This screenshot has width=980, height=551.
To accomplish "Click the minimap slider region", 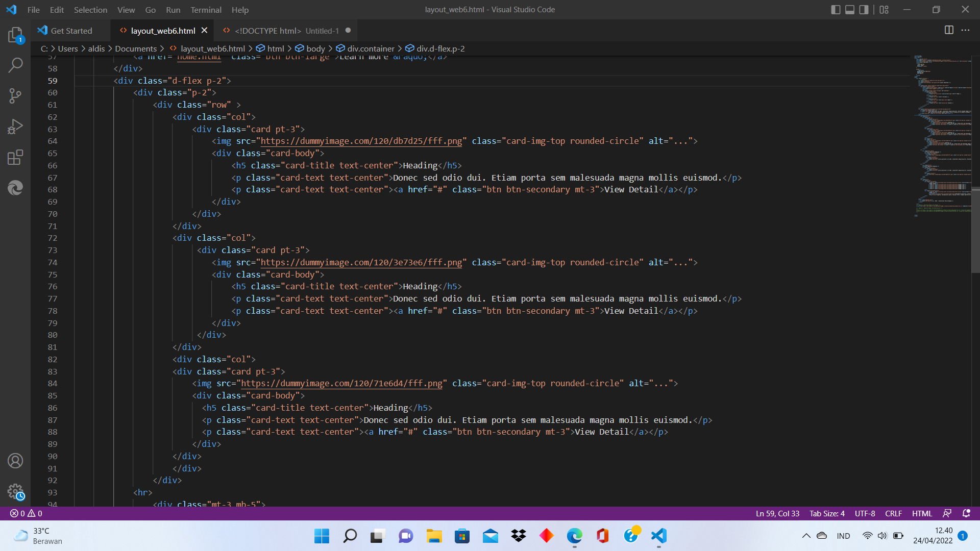I will [x=942, y=143].
